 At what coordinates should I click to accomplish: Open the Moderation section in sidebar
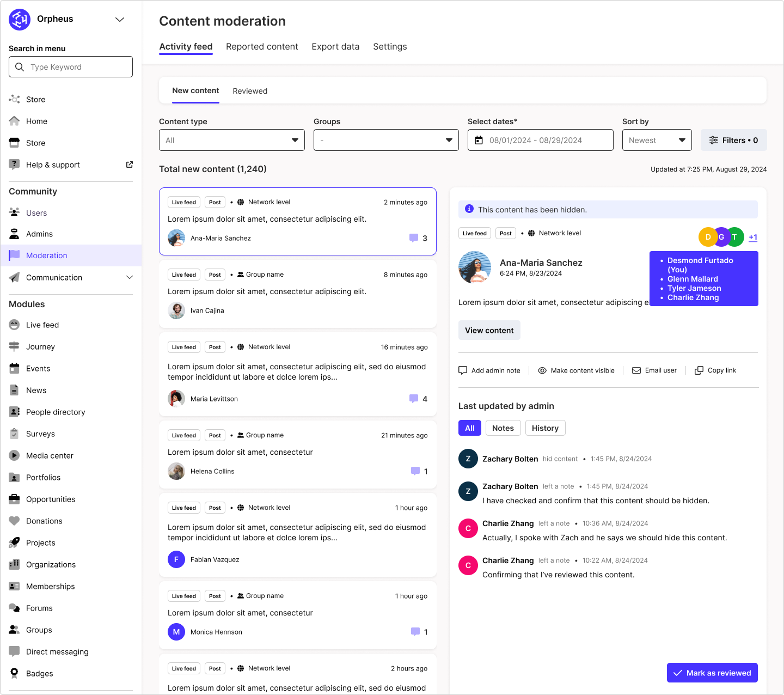click(x=47, y=255)
